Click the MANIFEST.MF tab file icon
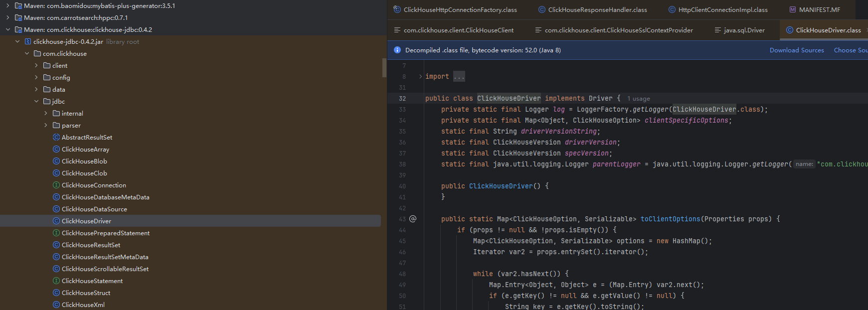 tap(793, 10)
